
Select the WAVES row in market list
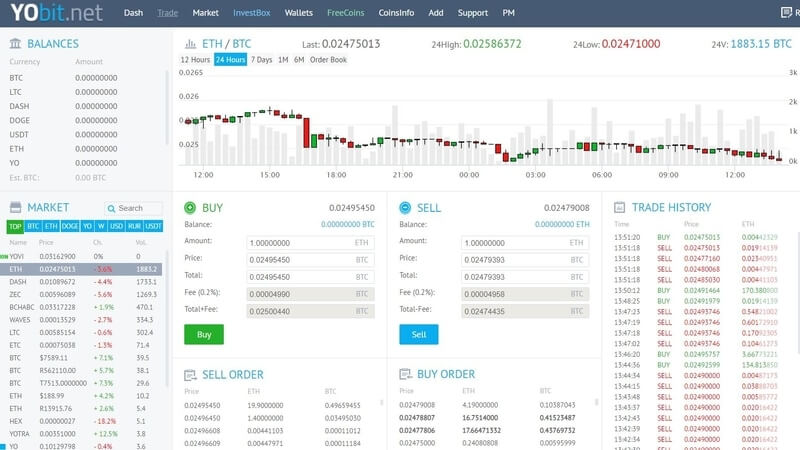point(81,320)
